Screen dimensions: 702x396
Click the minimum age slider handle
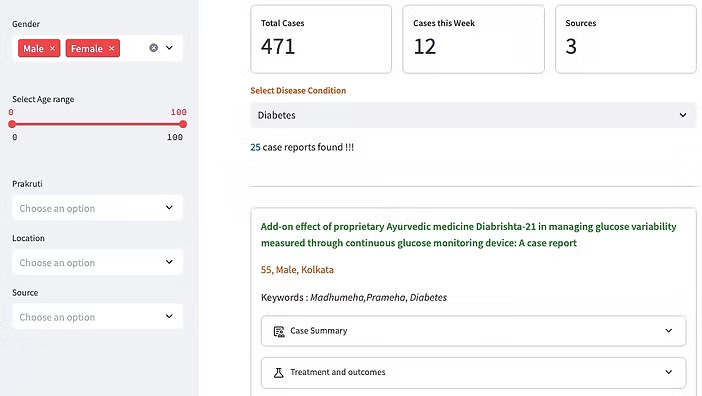pyautogui.click(x=12, y=124)
